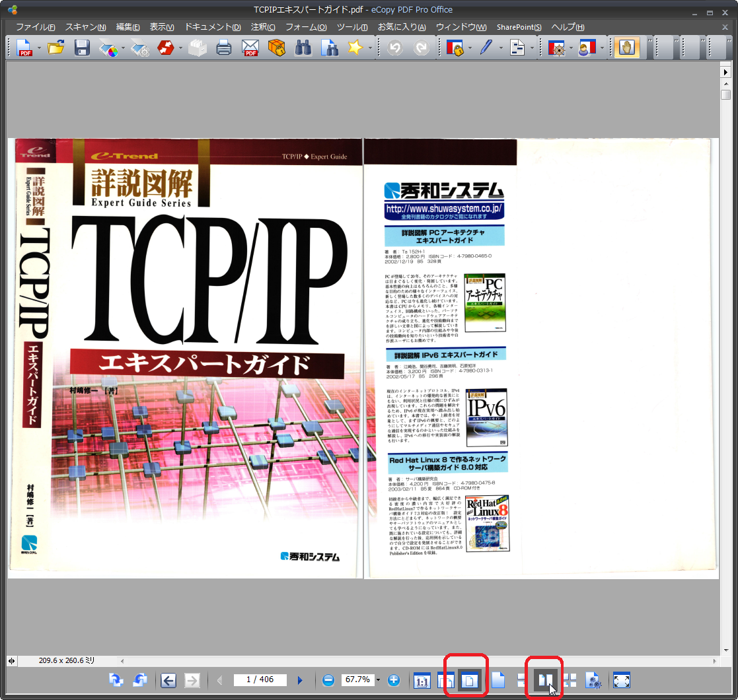This screenshot has height=700, width=738.
Task: Expand color scanner dropdown arrow
Action: coord(124,48)
